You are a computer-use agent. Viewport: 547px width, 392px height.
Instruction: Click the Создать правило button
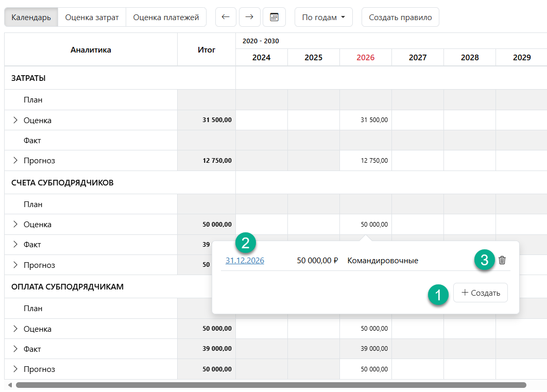click(x=400, y=17)
